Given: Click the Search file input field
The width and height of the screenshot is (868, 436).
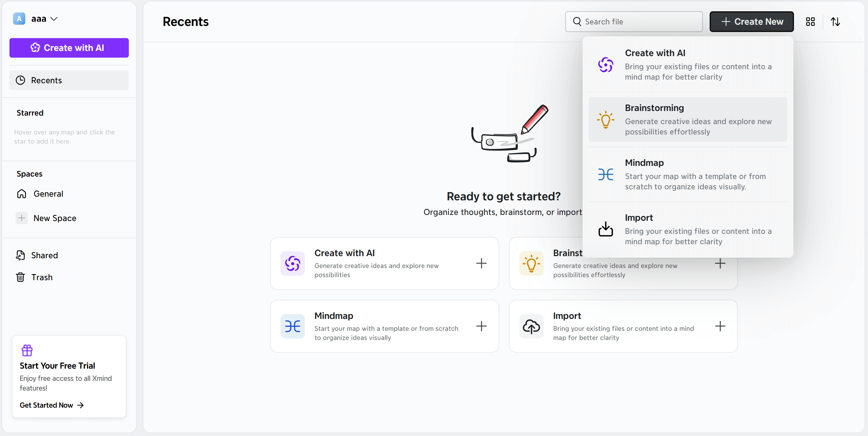Looking at the screenshot, I should click(x=633, y=22).
